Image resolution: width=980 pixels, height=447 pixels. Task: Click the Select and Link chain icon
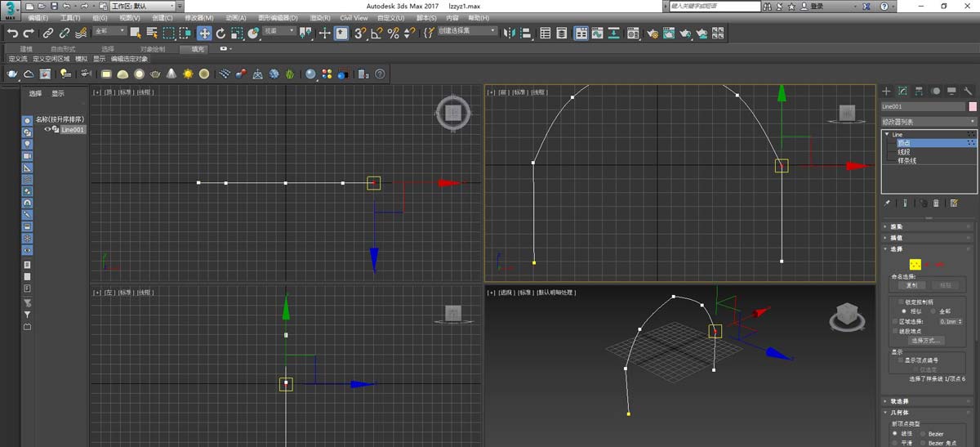click(48, 34)
